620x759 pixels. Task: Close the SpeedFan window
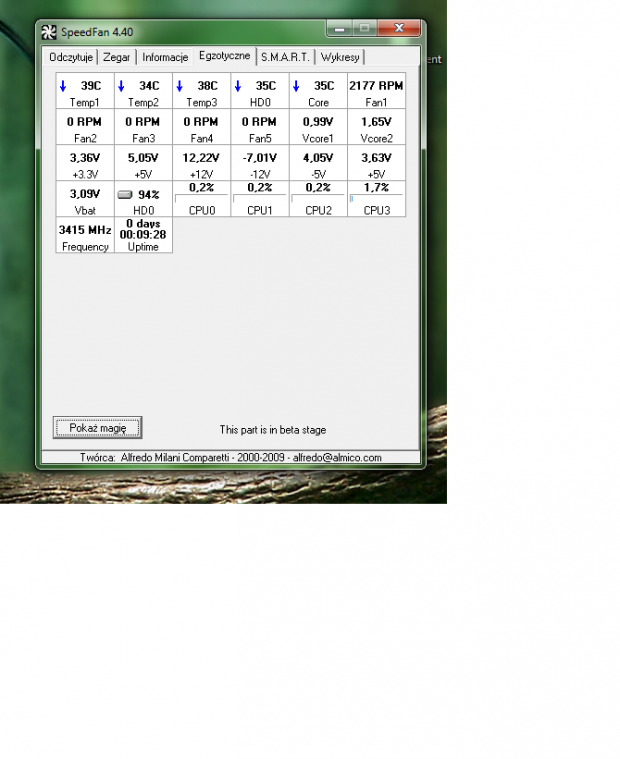coord(399,29)
